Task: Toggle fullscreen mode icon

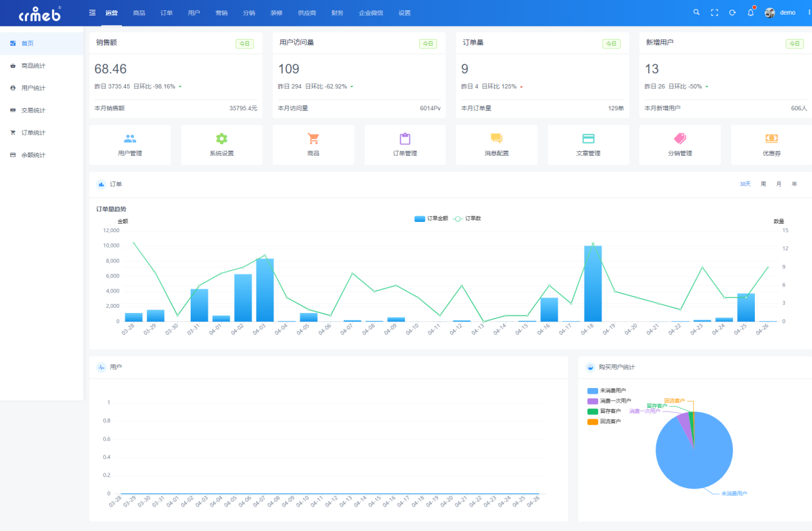Action: click(x=714, y=12)
